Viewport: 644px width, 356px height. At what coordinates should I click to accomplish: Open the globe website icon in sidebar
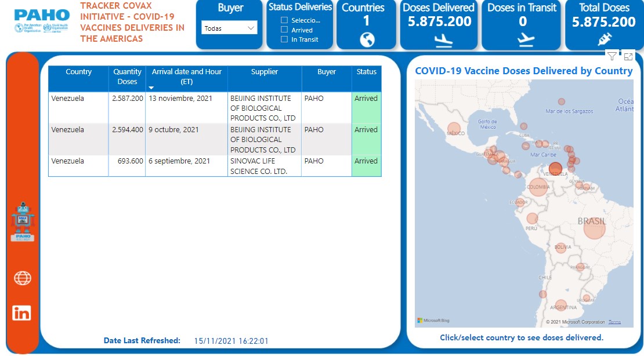point(22,278)
